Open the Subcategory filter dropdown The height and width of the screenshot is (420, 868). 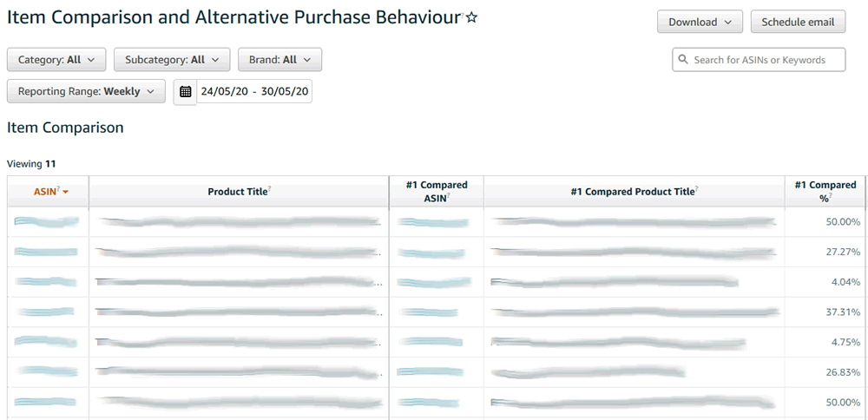(172, 60)
